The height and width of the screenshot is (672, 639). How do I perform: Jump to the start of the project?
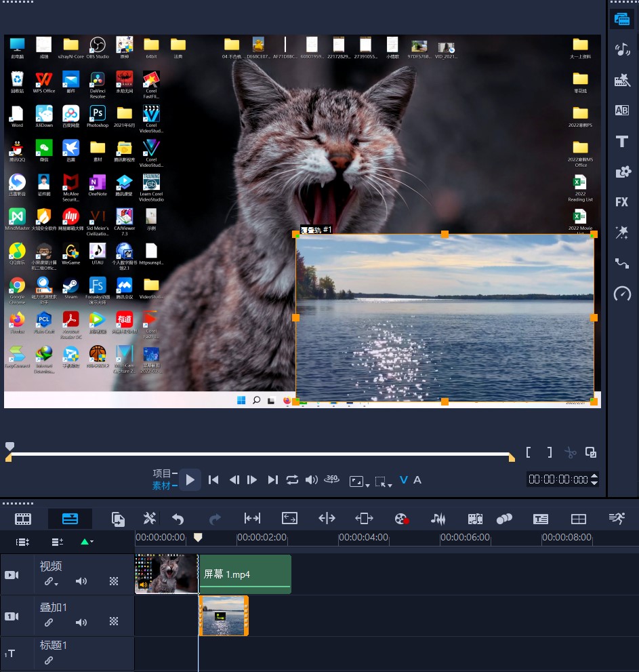213,480
